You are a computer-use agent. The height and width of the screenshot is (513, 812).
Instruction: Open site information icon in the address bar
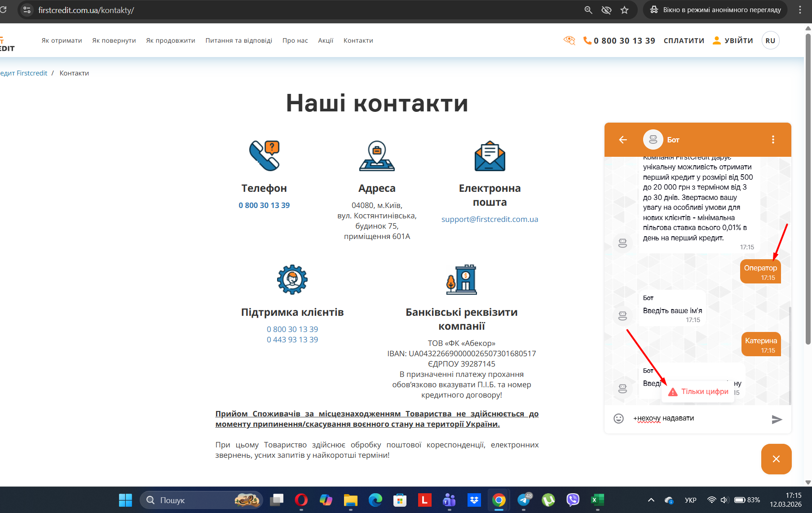point(27,10)
